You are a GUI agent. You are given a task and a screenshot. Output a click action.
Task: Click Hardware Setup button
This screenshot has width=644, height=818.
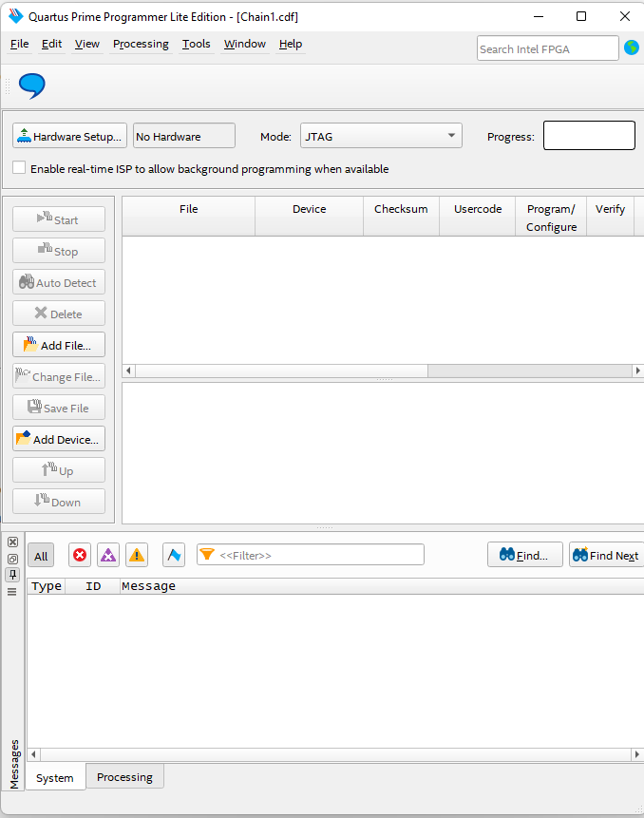point(70,136)
